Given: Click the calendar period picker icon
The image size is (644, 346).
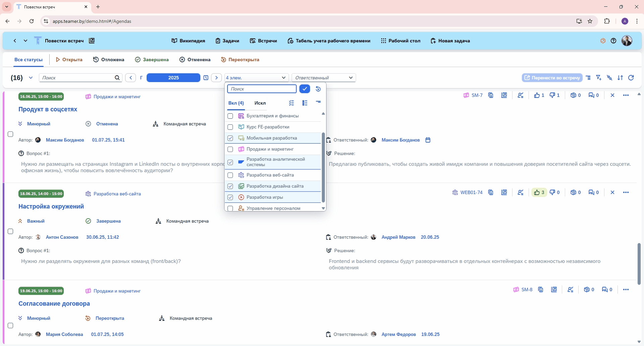Looking at the screenshot, I should pos(206,78).
